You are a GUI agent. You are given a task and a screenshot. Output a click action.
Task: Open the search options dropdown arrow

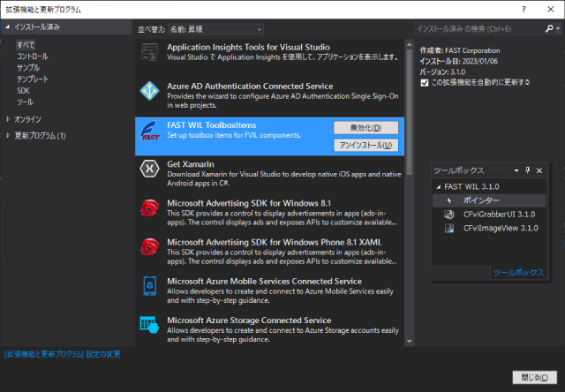coord(558,28)
